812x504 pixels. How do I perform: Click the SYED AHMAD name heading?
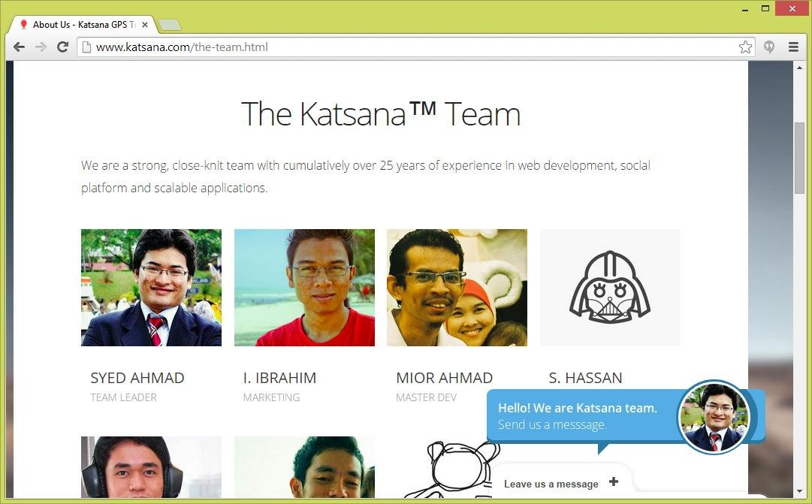[137, 378]
